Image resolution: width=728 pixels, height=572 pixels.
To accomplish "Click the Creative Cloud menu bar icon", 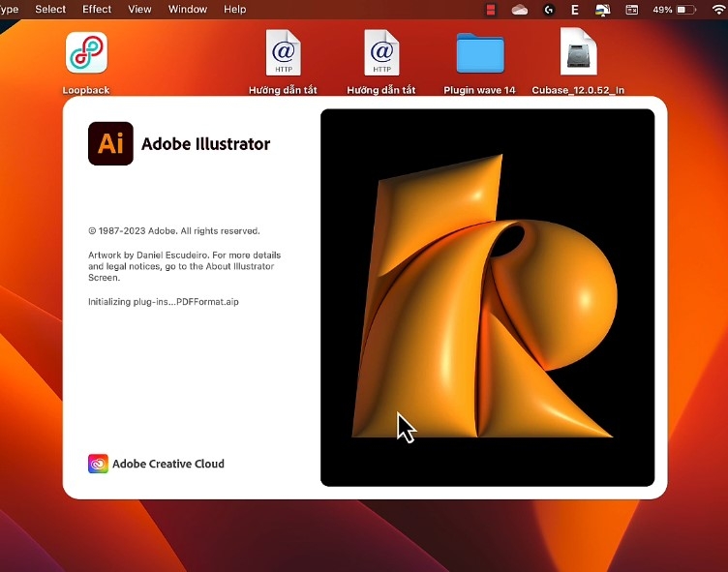I will (x=520, y=10).
